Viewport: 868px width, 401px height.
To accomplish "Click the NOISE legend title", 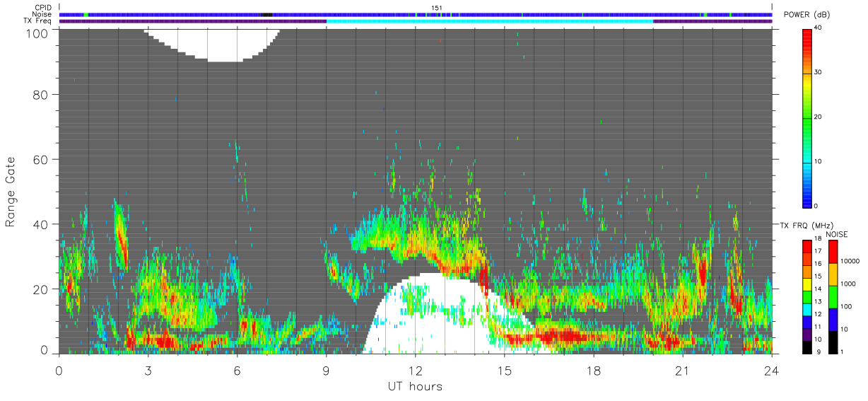I will [x=836, y=234].
